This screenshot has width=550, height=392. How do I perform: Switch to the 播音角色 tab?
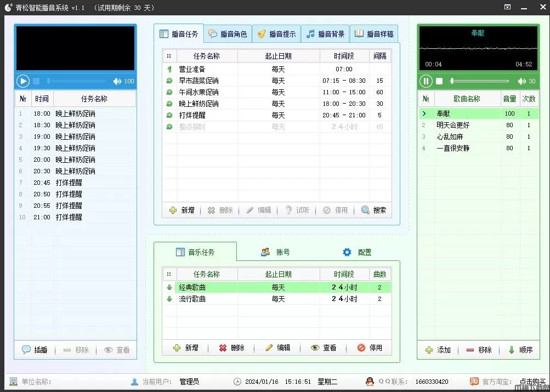[x=228, y=34]
